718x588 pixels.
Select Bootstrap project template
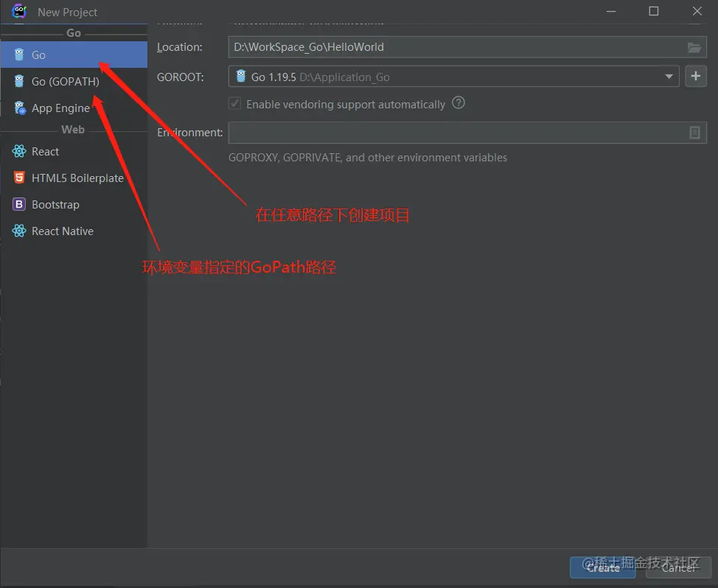(x=74, y=205)
